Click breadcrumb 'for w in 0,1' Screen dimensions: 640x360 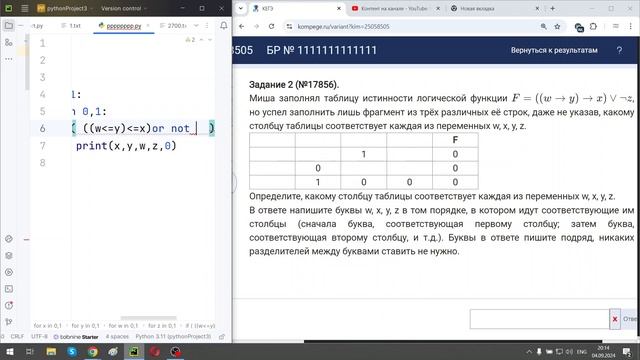pyautogui.click(x=123, y=326)
